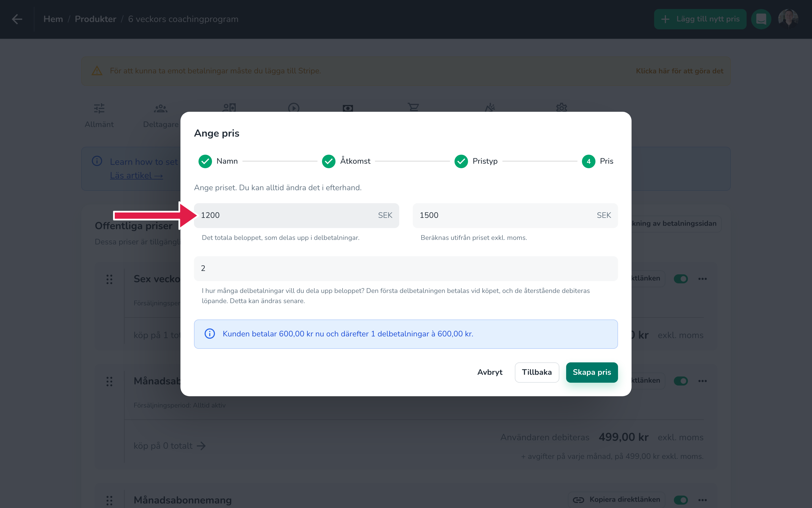Select the Namn step label

click(x=227, y=161)
